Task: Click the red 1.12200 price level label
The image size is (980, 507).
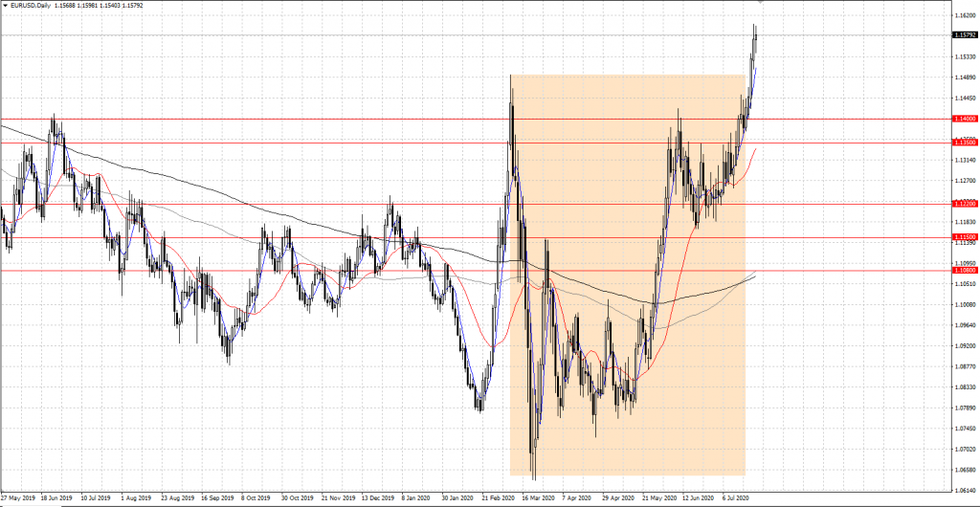Action: pyautogui.click(x=965, y=204)
